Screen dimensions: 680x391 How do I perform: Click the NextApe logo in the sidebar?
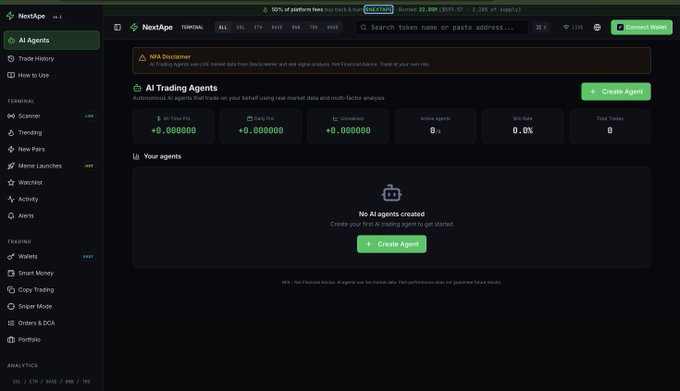pos(26,16)
